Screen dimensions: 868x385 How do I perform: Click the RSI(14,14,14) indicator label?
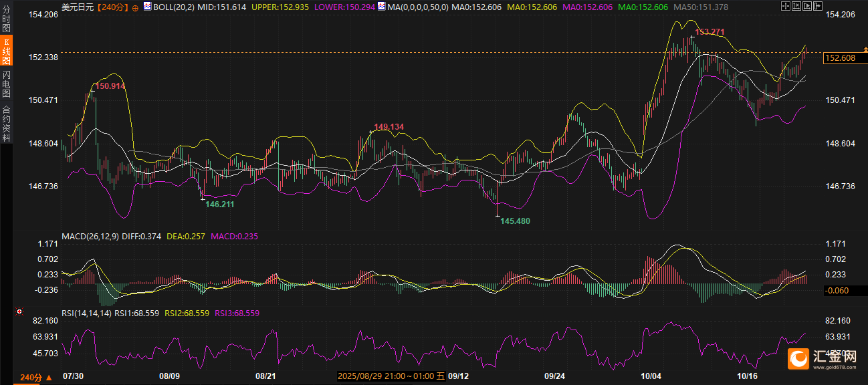click(86, 313)
